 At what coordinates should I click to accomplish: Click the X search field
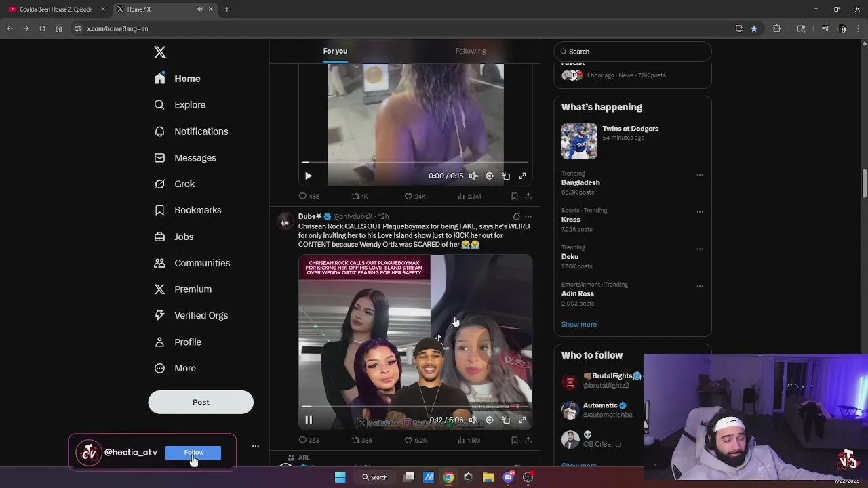633,52
